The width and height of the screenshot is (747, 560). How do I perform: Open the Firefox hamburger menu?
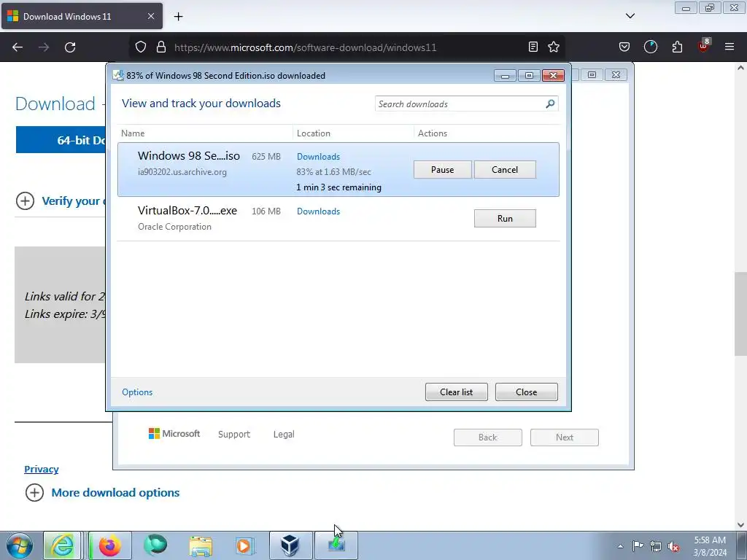(729, 47)
